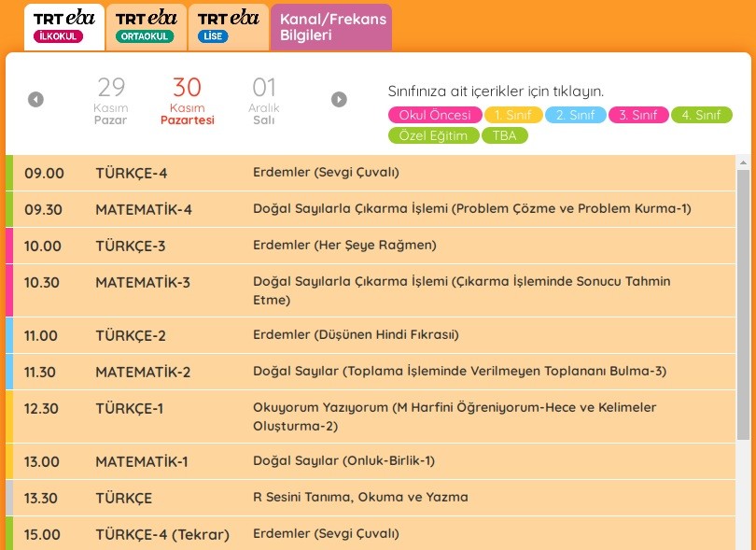The image size is (756, 550).
Task: Filter by 1. Sınıf tag
Action: coord(513,115)
